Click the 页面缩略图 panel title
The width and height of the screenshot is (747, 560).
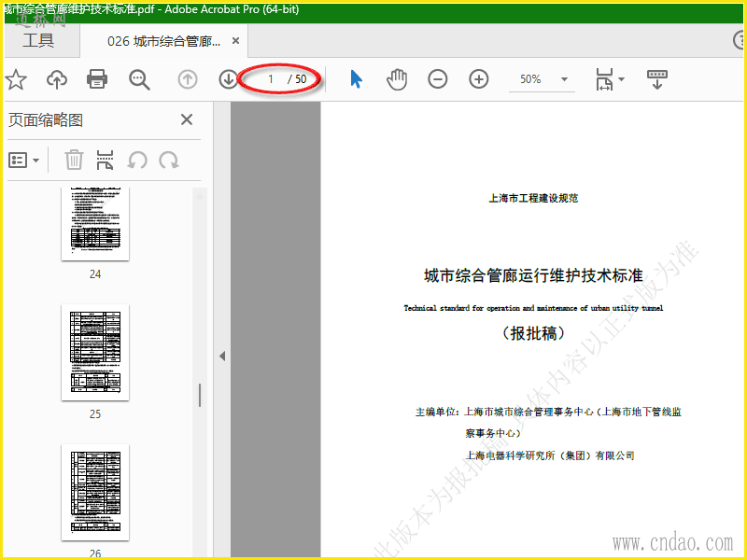pyautogui.click(x=46, y=119)
